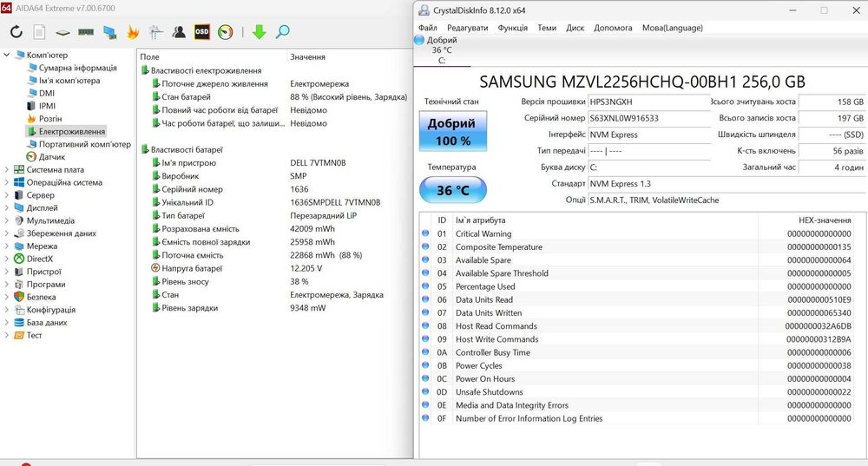Click the green icon beside Властивості батареї
868x466 pixels.
[x=145, y=149]
